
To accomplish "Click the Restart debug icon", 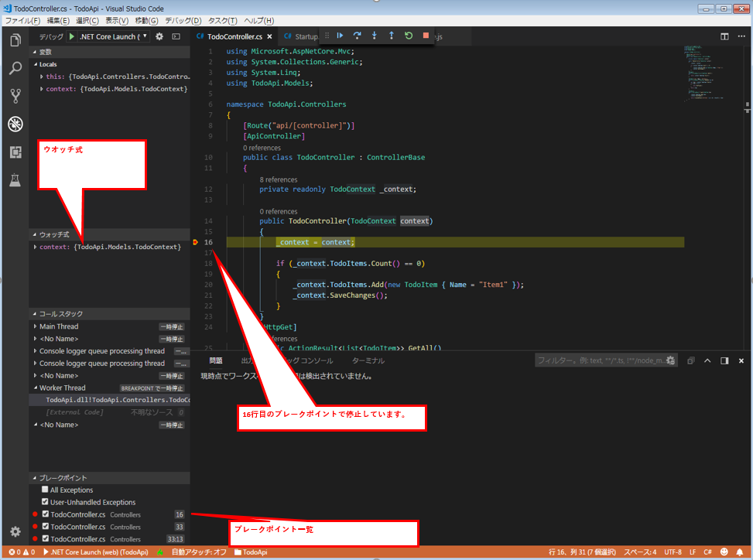I will tap(408, 36).
